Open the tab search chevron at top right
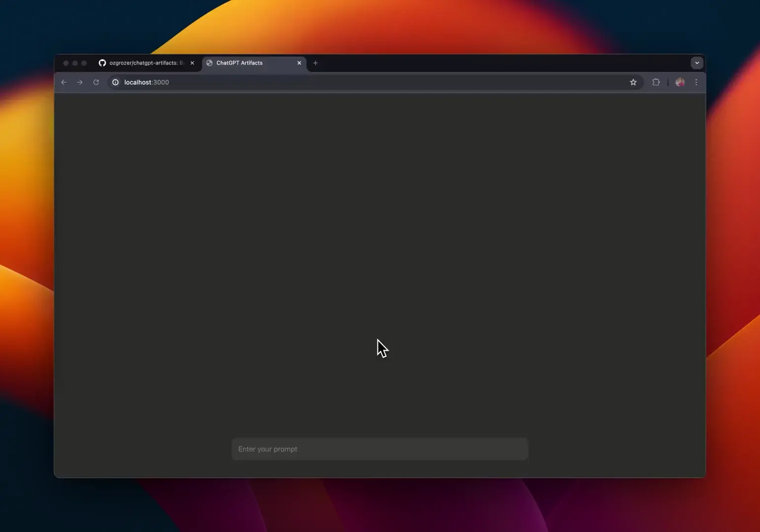 pyautogui.click(x=697, y=63)
